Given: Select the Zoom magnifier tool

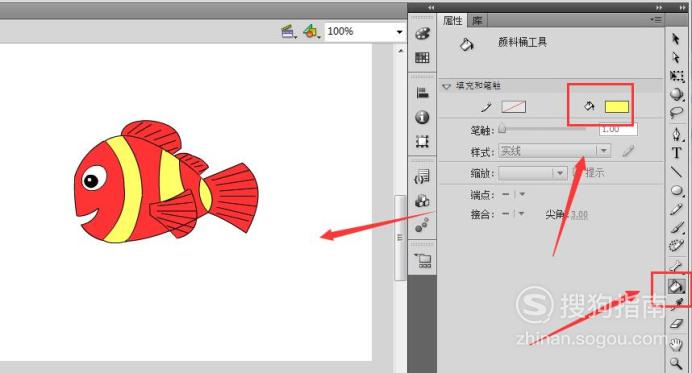Looking at the screenshot, I should point(676,363).
